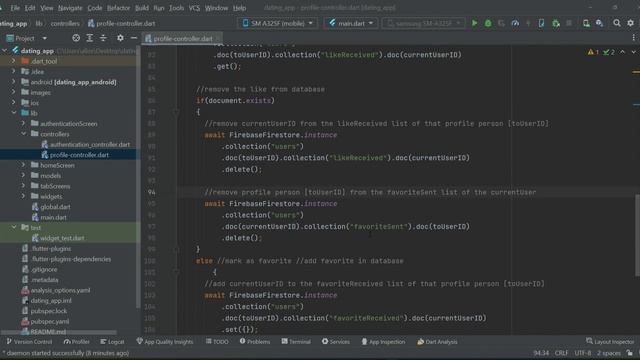Viewport: 640px width, 360px height.
Task: Click the profiler gauge icon in the toolbar
Action: 515,24
